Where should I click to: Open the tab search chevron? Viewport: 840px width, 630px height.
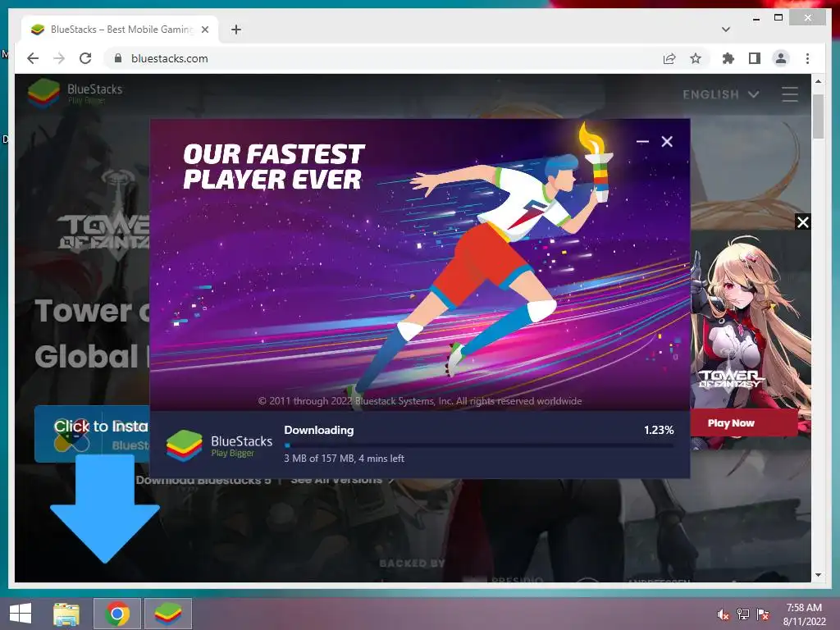[x=726, y=30]
